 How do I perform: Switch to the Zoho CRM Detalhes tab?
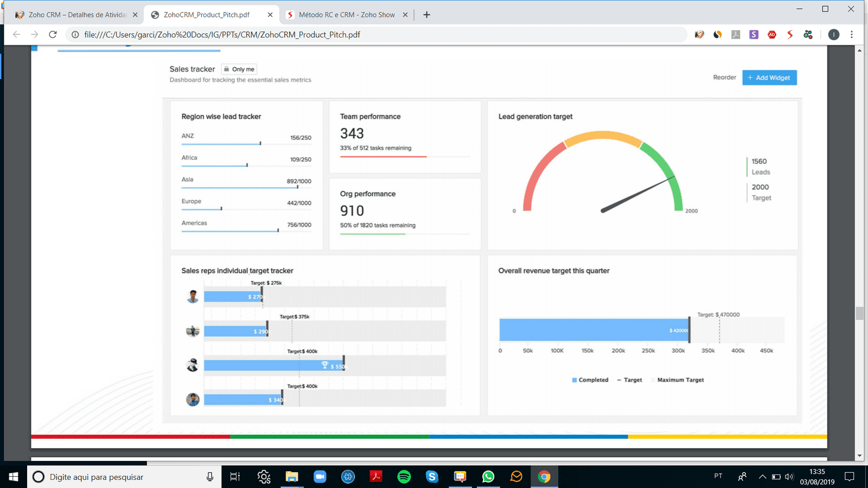[x=76, y=15]
